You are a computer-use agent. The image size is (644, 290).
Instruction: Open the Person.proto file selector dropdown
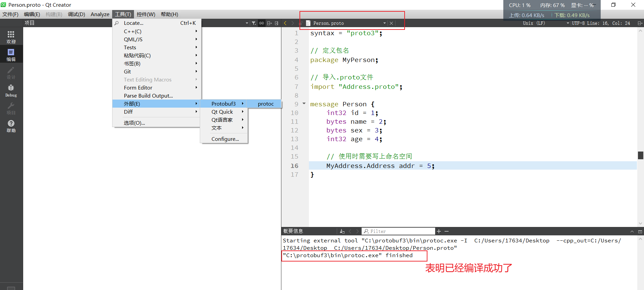pos(384,23)
